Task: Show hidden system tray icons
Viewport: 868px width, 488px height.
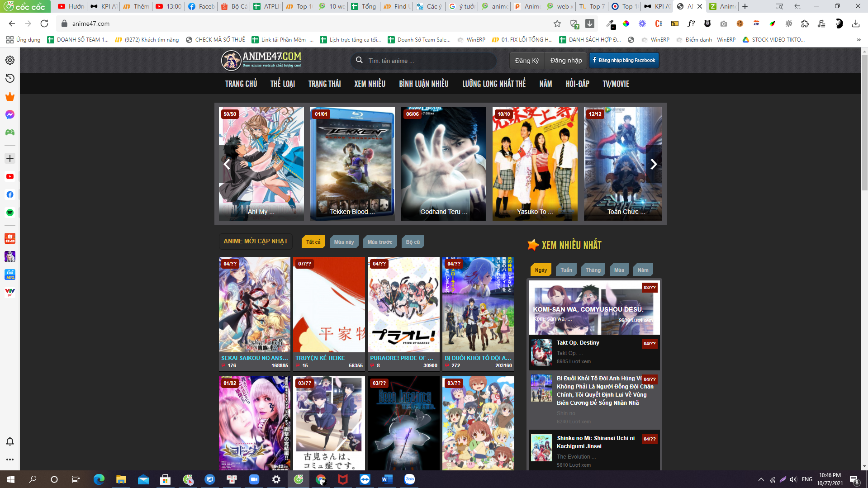Action: (761, 479)
